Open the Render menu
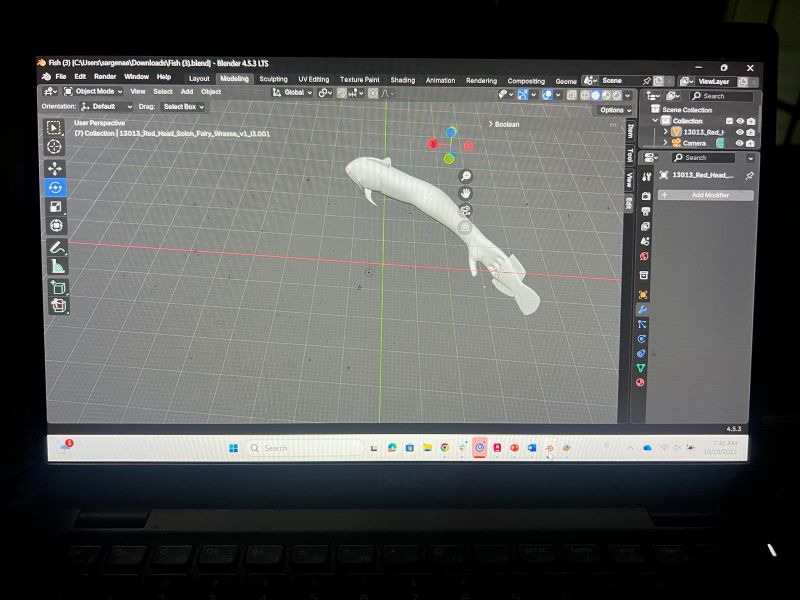Image resolution: width=800 pixels, height=600 pixels. pos(104,77)
